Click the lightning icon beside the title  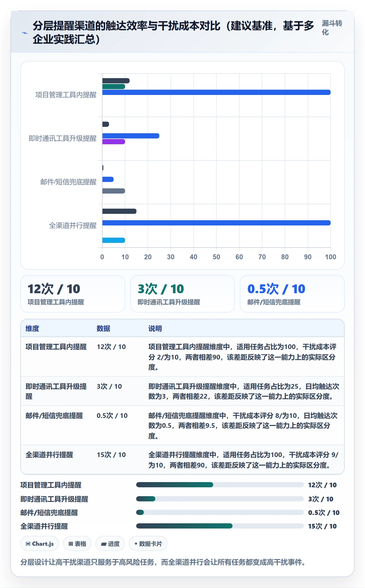[x=25, y=33]
